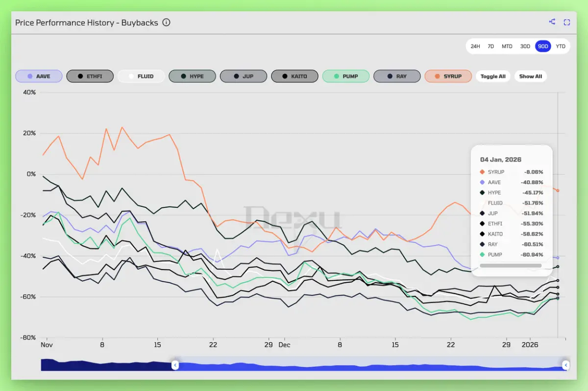The height and width of the screenshot is (391, 588).
Task: Toggle the FLUID series
Action: pyautogui.click(x=141, y=76)
